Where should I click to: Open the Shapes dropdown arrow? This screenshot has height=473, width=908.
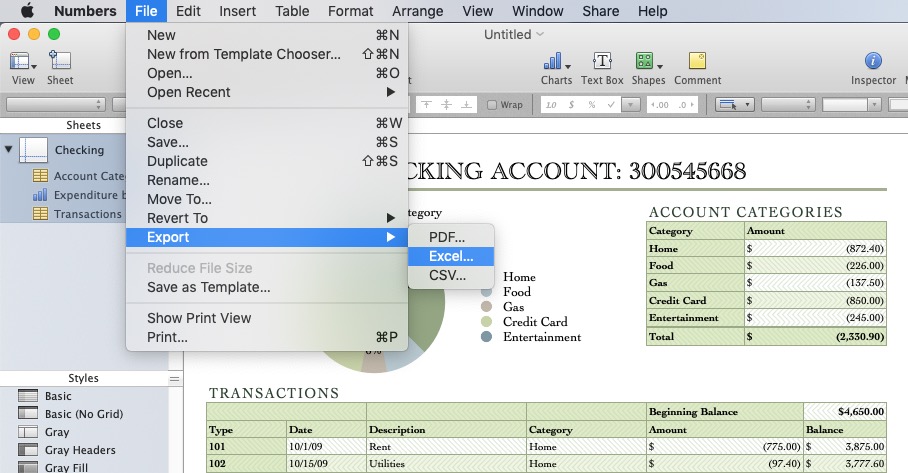660,66
